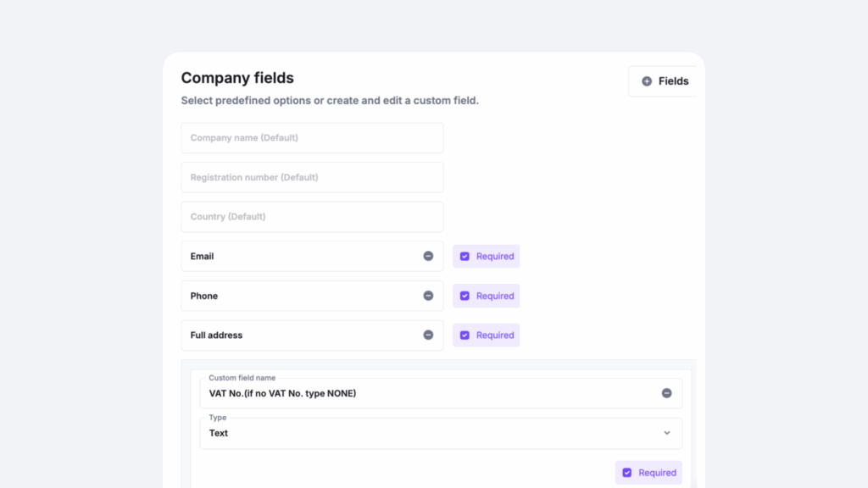Open the Type dropdown showing Text

441,433
